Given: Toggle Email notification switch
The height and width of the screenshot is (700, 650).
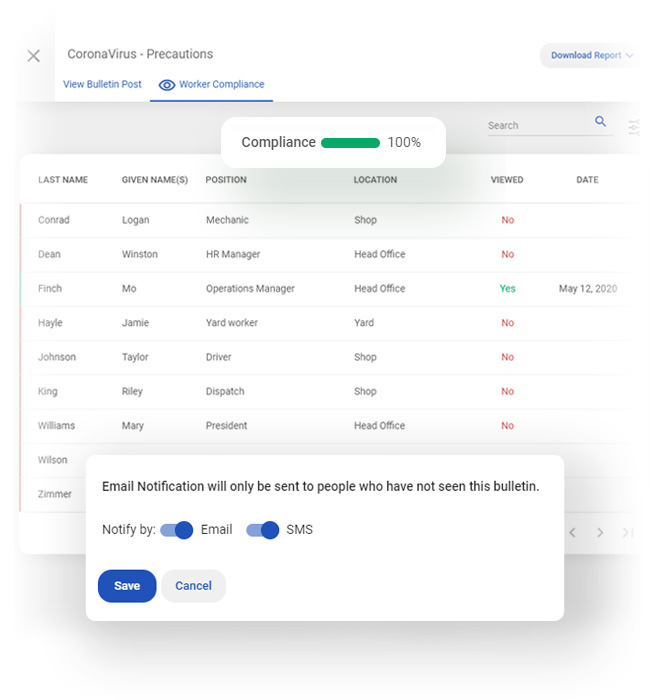Looking at the screenshot, I should tap(177, 530).
